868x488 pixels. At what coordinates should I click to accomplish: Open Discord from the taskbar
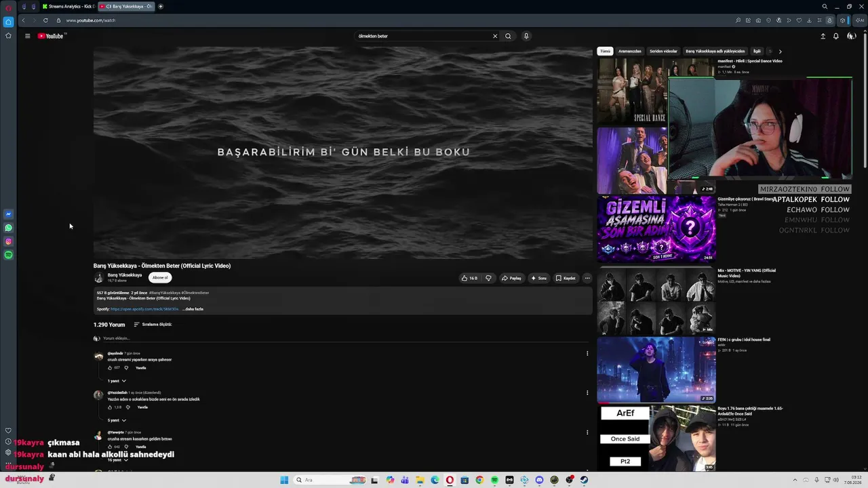[539, 480]
